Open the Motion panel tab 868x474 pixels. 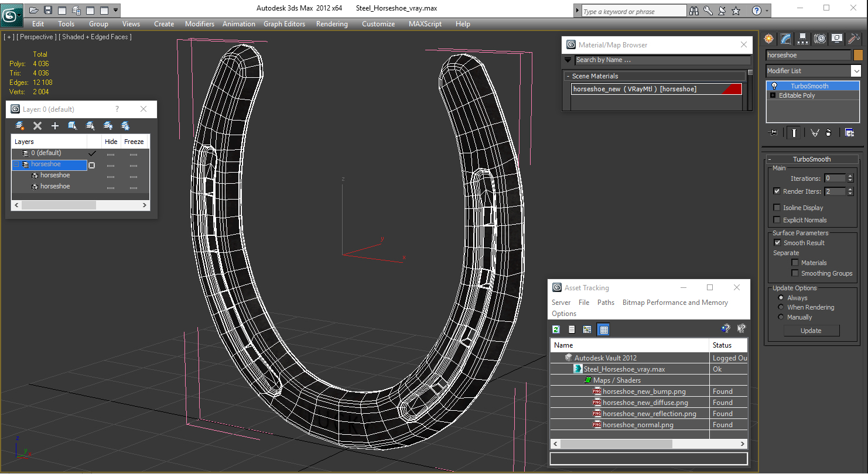[820, 39]
